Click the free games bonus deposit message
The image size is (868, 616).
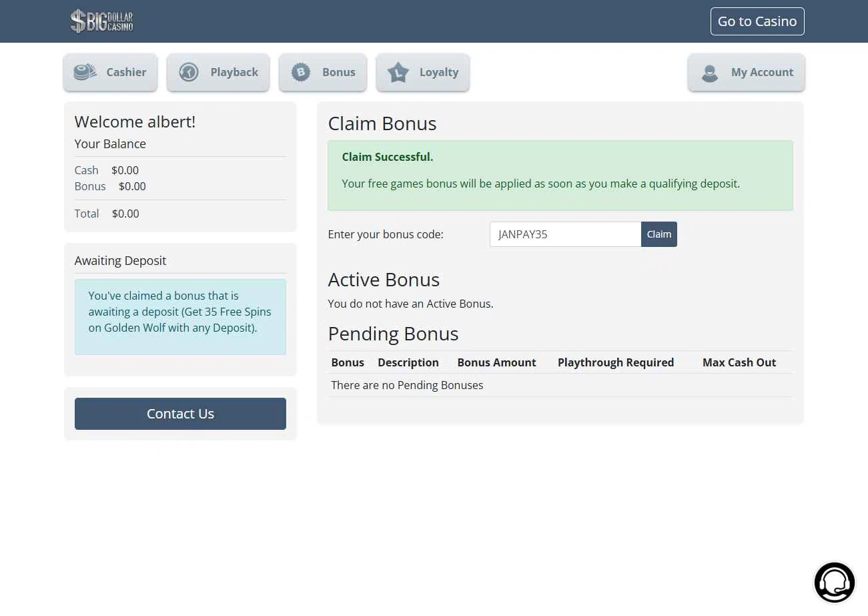[x=541, y=184]
